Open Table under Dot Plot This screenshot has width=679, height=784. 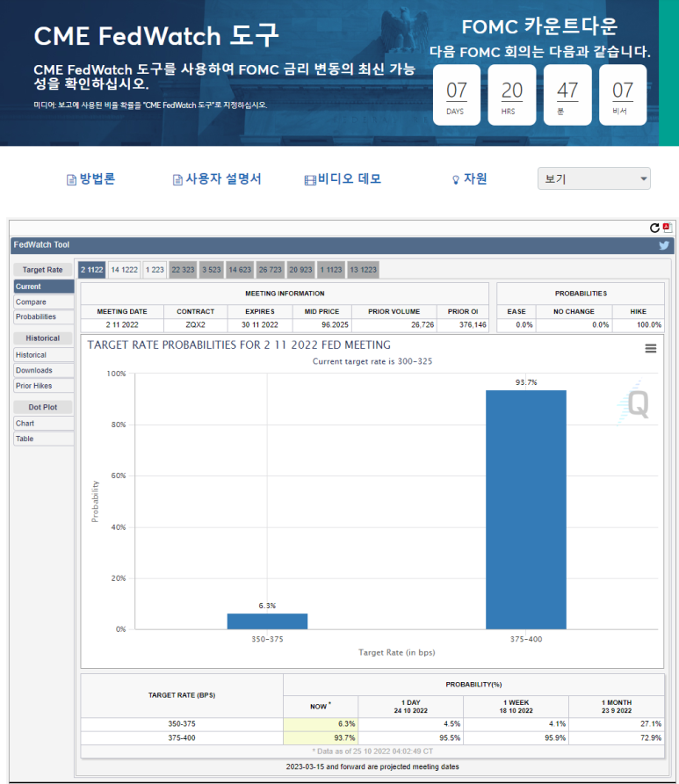[x=43, y=439]
